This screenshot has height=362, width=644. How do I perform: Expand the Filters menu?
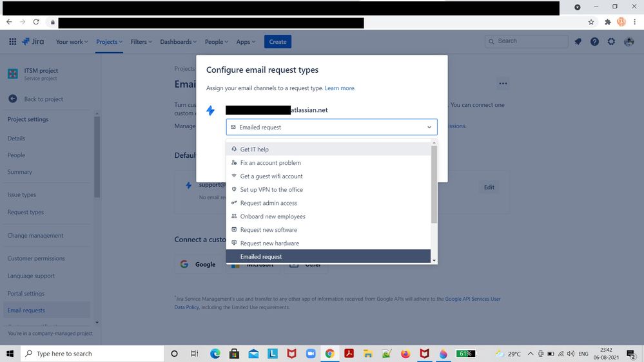[x=141, y=42]
